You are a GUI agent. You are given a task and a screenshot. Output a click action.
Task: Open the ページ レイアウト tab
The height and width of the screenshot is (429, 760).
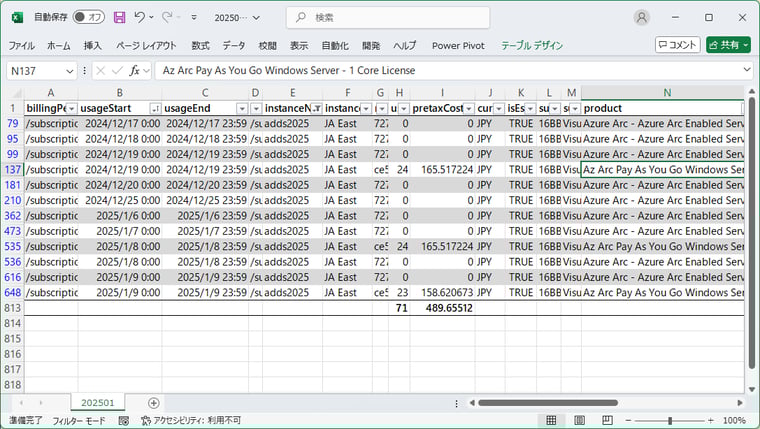tap(146, 46)
